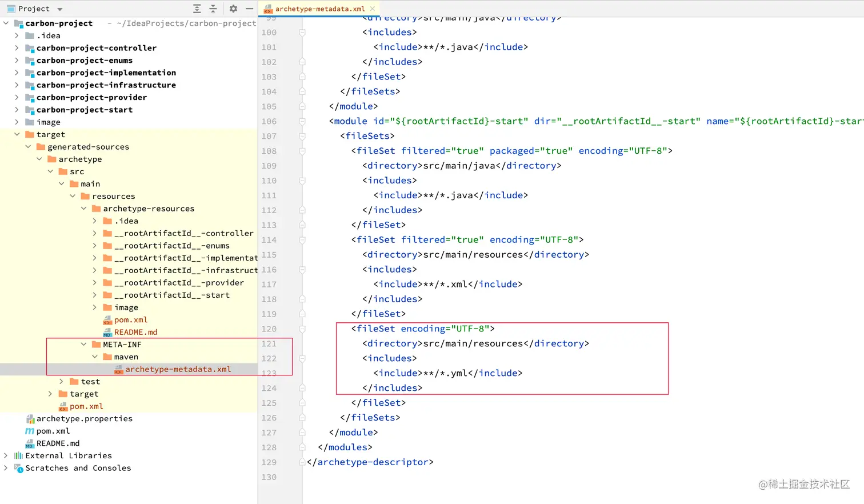Expand External Libraries node
864x504 pixels.
pos(6,455)
